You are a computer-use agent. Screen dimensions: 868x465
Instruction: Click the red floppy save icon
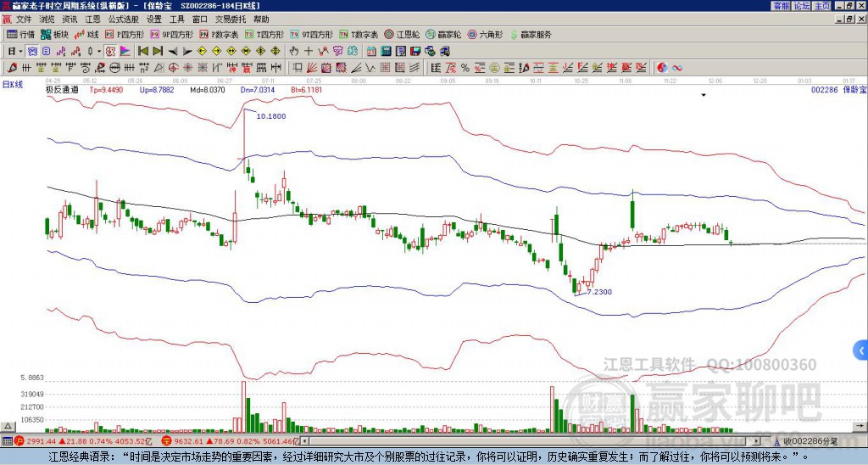pyautogui.click(x=415, y=52)
